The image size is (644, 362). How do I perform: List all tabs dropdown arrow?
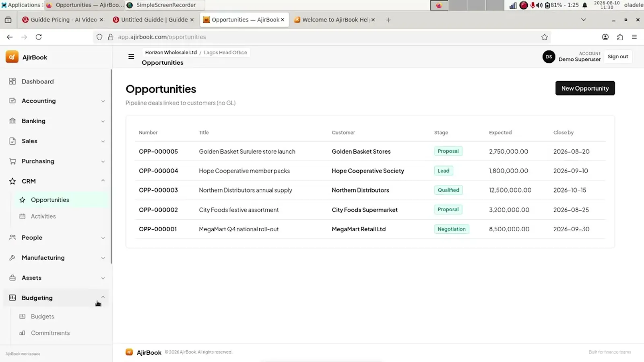click(584, 20)
